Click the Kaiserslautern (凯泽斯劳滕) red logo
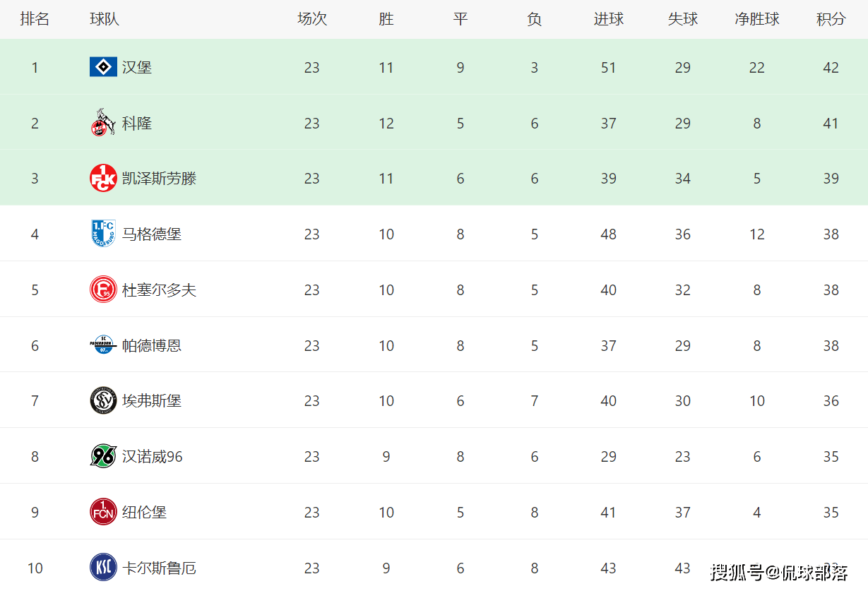Viewport: 868px width, 591px height. pyautogui.click(x=103, y=178)
